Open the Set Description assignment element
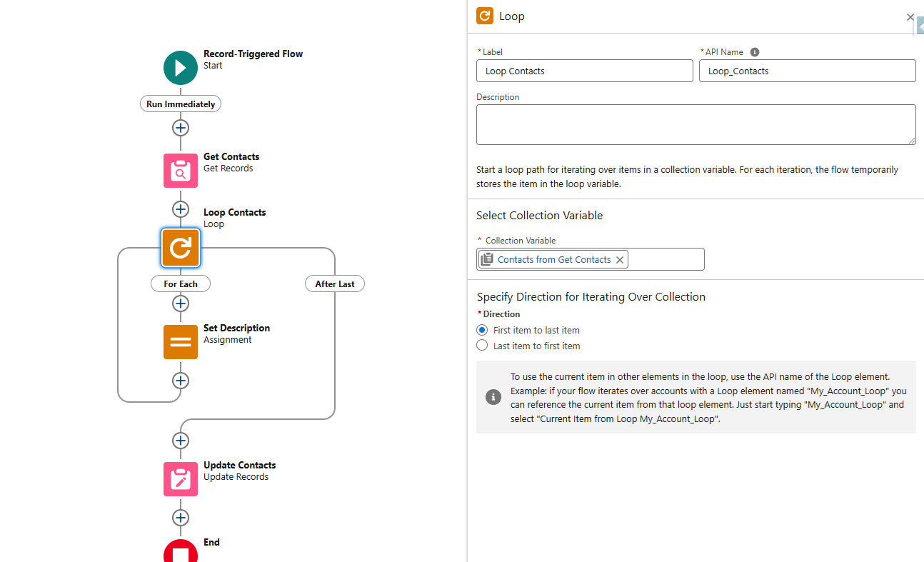 [x=181, y=342]
